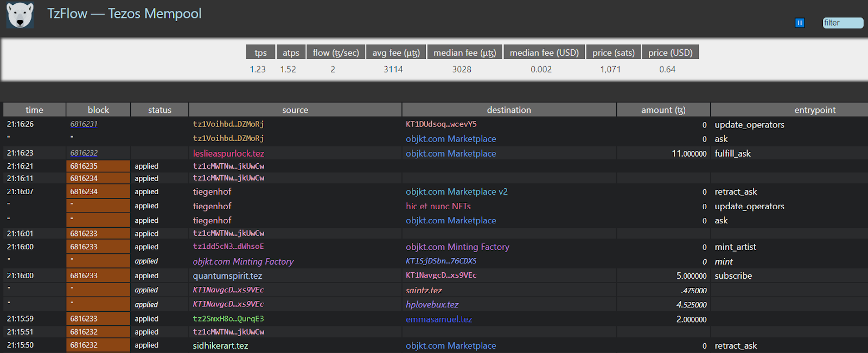This screenshot has height=353, width=868.
Task: Open objkt.com Marketplace v2 destination
Action: tap(457, 191)
